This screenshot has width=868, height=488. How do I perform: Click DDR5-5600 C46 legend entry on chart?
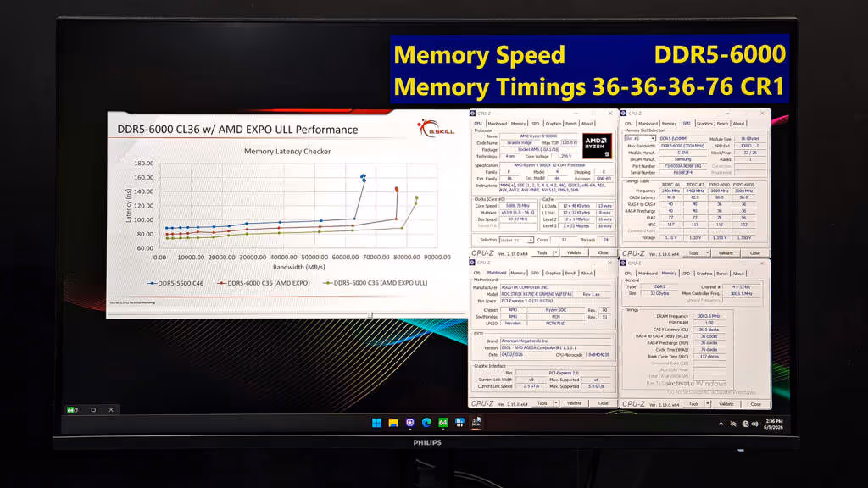(175, 283)
